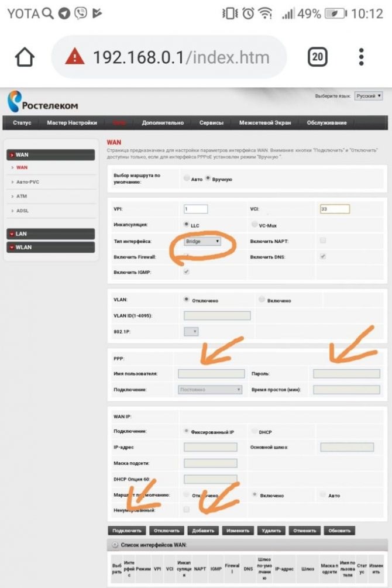Click the Изменить button

coord(238,531)
